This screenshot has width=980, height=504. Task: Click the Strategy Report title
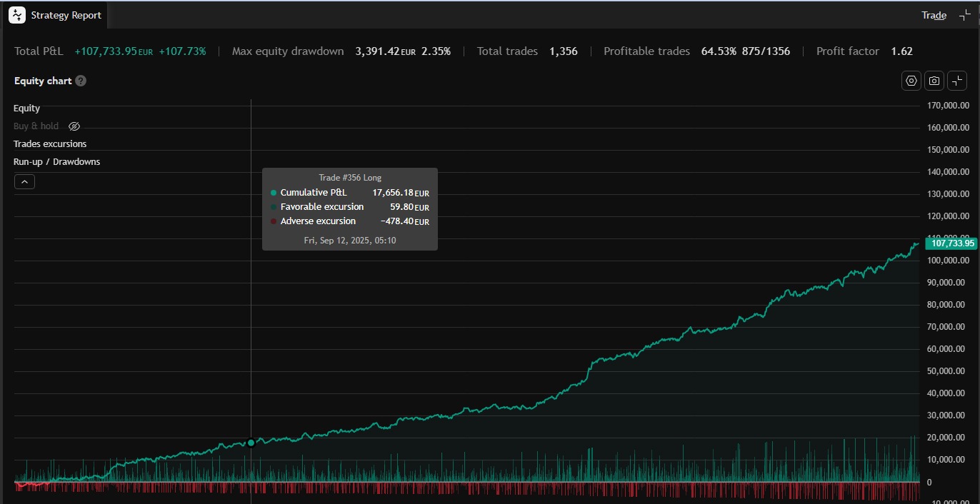tap(66, 15)
